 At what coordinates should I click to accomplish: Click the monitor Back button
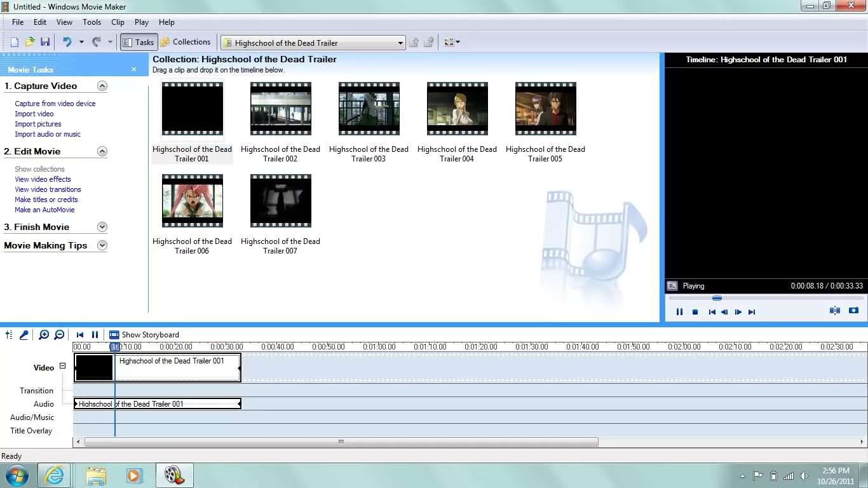[712, 312]
